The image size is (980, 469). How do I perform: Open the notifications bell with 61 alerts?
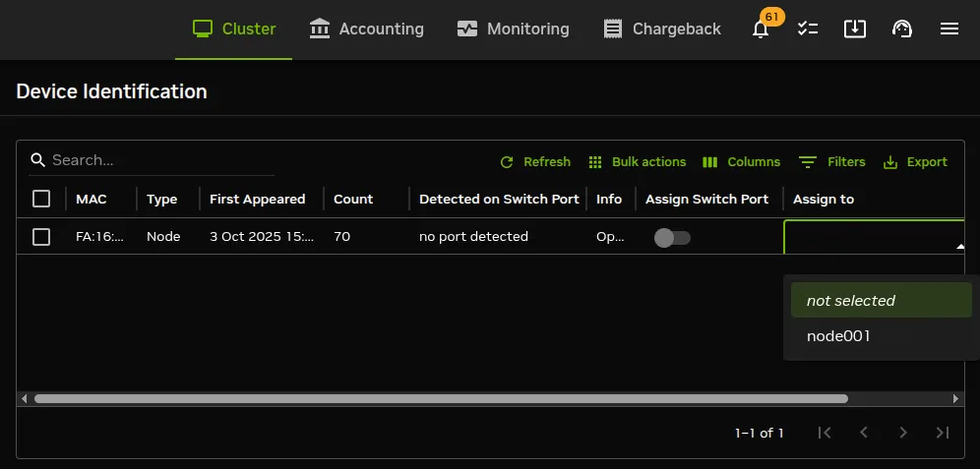tap(761, 29)
